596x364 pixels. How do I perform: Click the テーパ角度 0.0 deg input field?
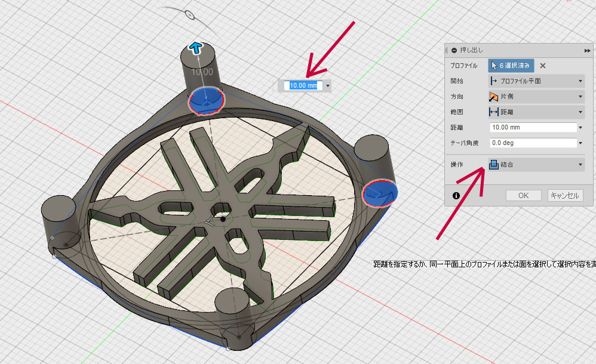pos(532,143)
